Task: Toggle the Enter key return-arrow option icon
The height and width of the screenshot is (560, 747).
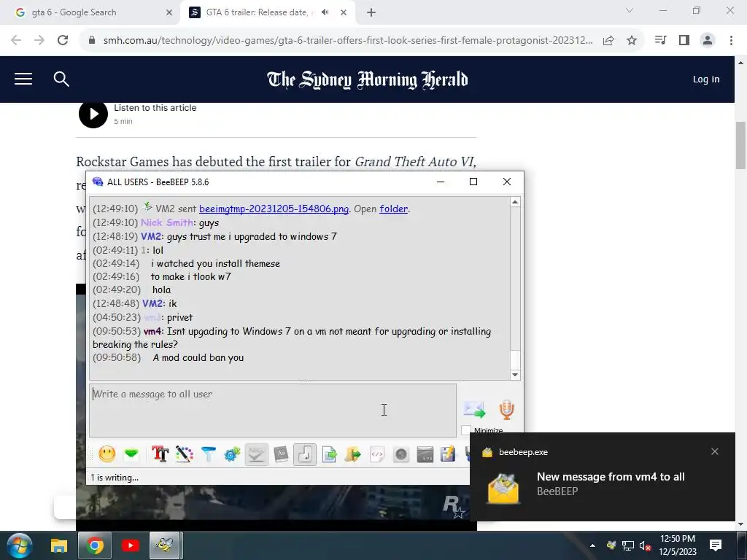Action: [305, 454]
